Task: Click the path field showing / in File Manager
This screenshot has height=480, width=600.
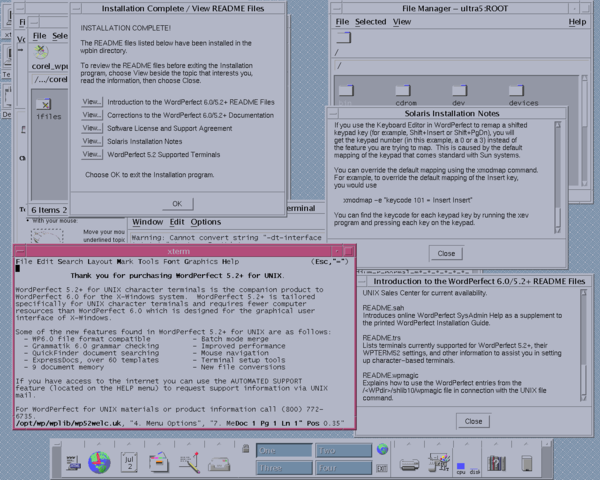Action: 461,65
